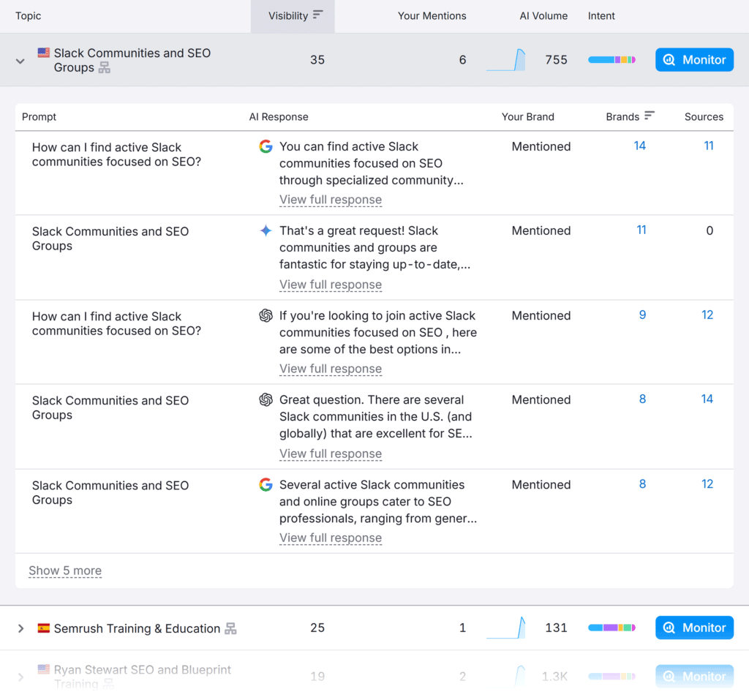Screen dimensions: 749x700
Task: Click the Brands column sort icon
Action: 649,116
